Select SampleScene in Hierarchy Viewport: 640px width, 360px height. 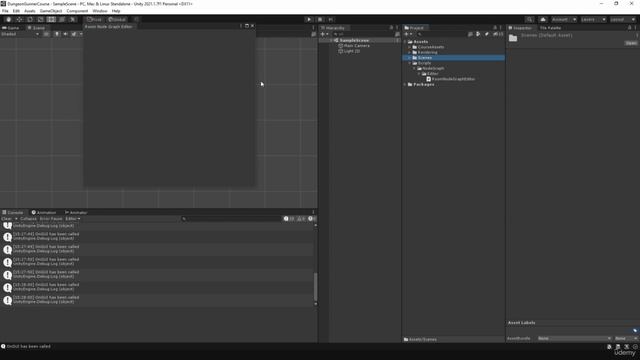(x=354, y=40)
